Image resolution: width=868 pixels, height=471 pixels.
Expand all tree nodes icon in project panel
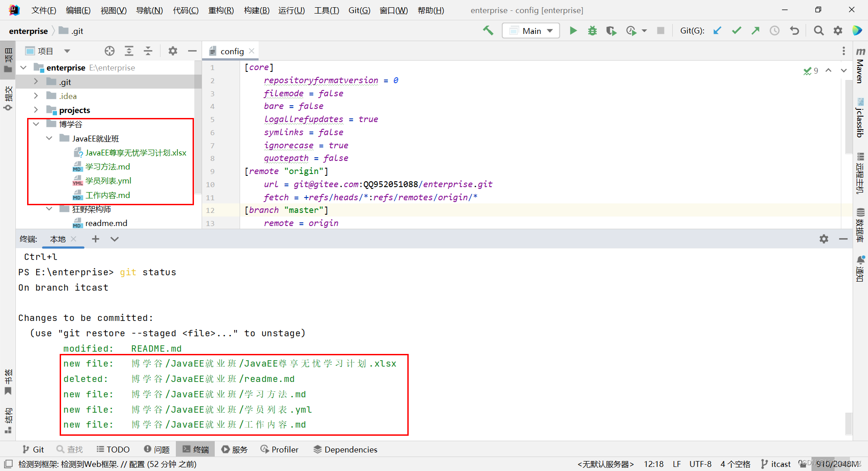[x=129, y=51]
